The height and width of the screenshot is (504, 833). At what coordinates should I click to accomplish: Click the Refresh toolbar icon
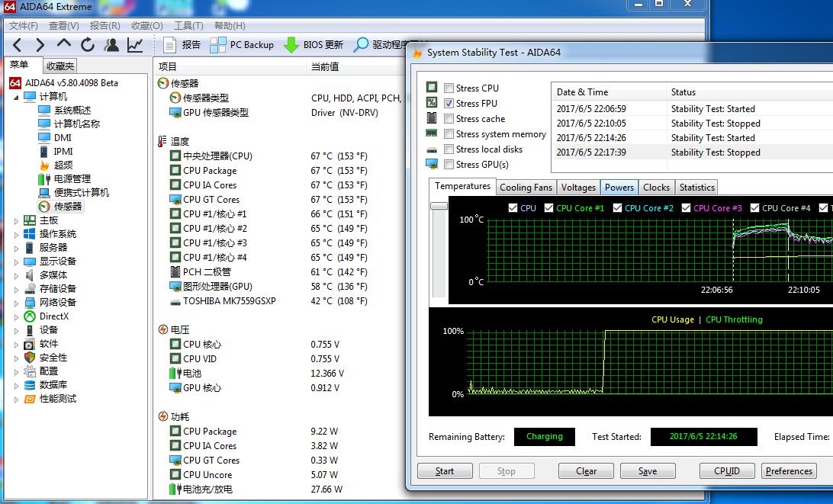pos(88,45)
